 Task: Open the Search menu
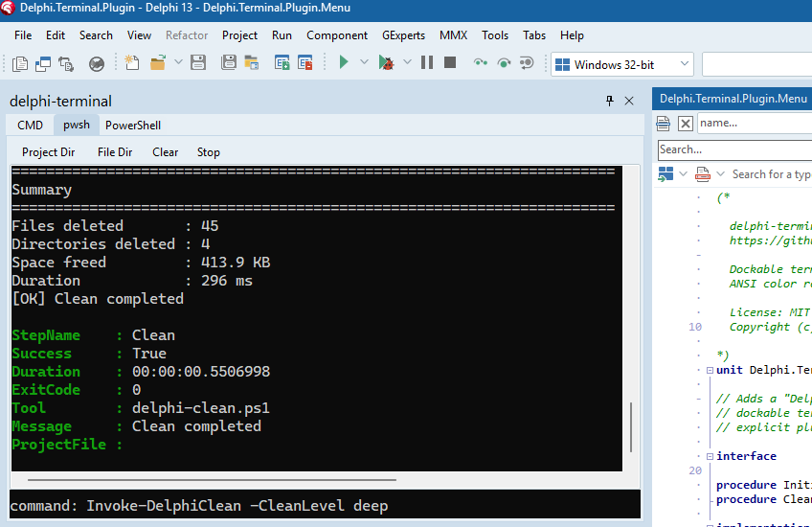pyautogui.click(x=96, y=35)
